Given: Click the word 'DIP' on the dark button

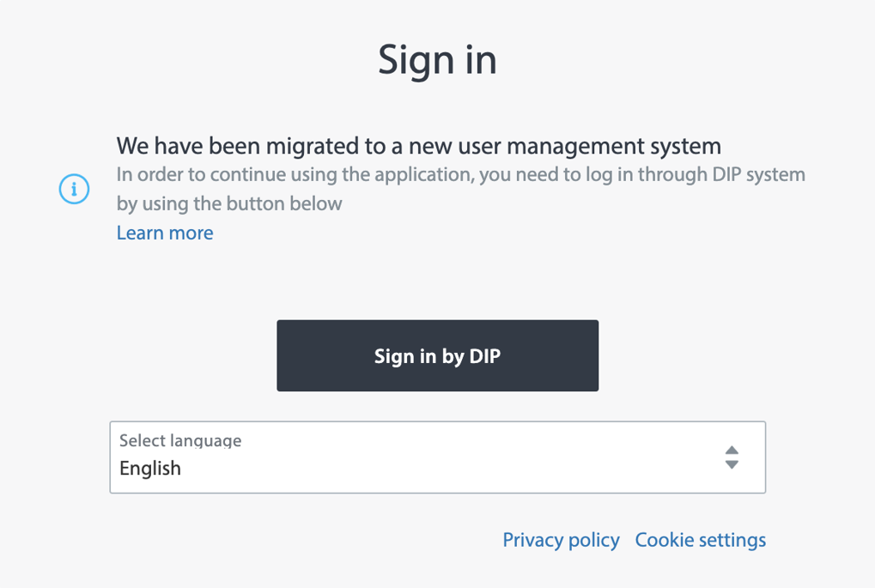Looking at the screenshot, I should click(485, 356).
